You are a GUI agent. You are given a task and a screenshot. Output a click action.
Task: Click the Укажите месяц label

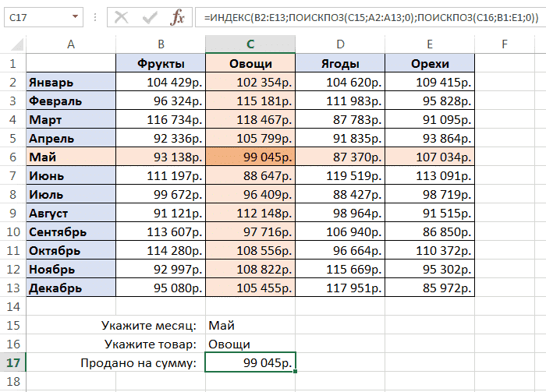149,326
